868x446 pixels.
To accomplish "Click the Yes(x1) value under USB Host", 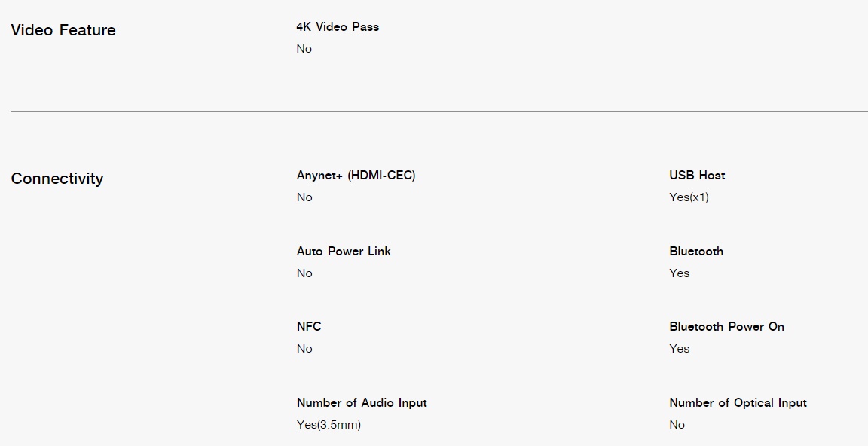I will point(689,197).
